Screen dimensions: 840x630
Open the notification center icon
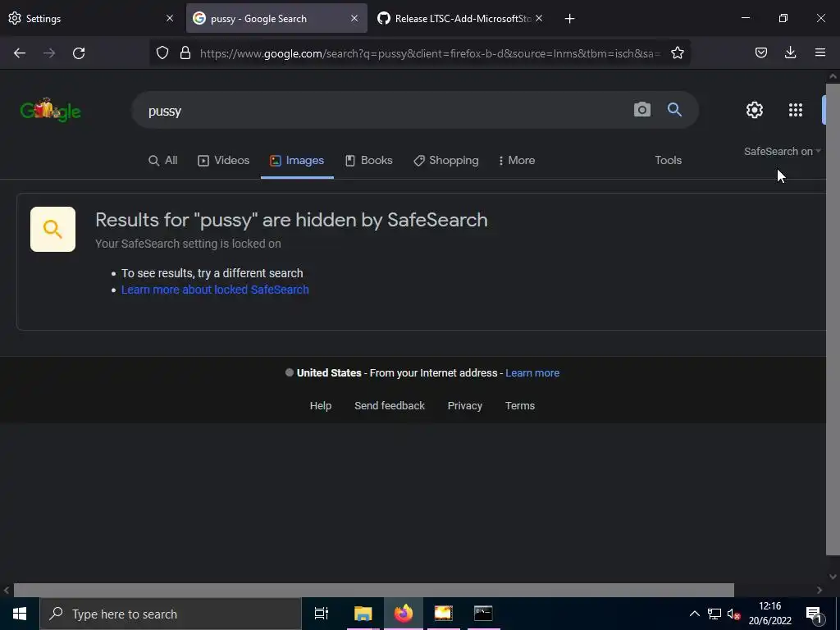coord(814,614)
